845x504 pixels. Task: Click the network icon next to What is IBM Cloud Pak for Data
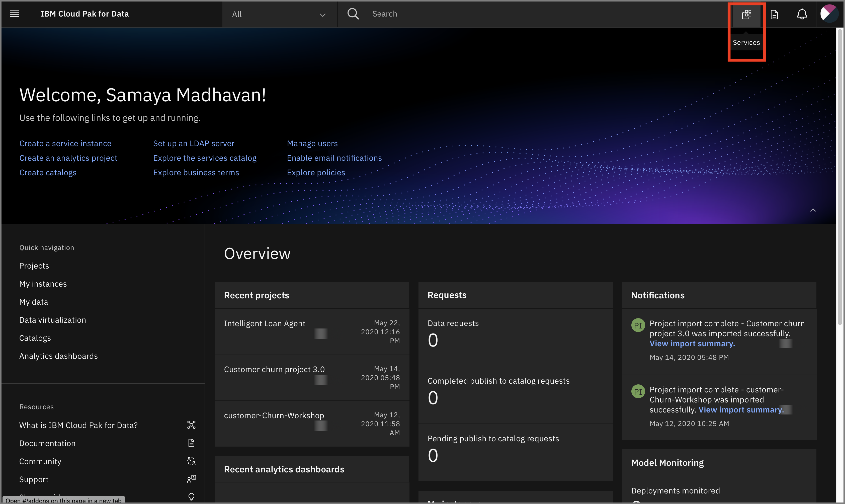192,425
